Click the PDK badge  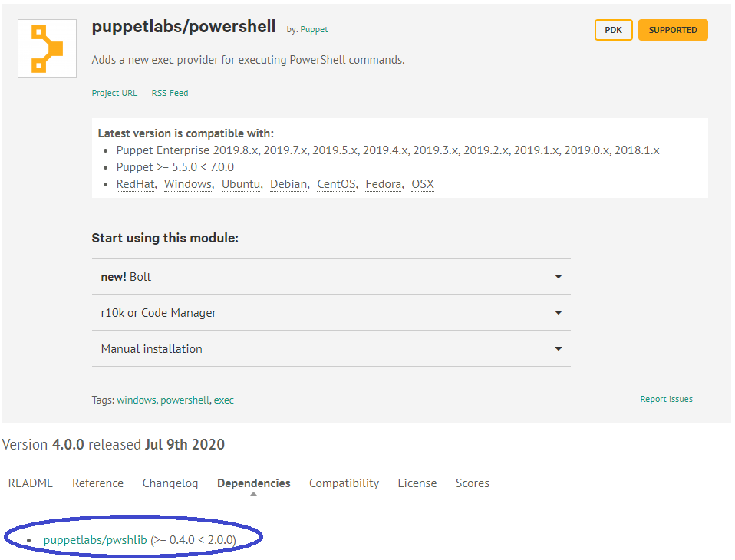613,30
